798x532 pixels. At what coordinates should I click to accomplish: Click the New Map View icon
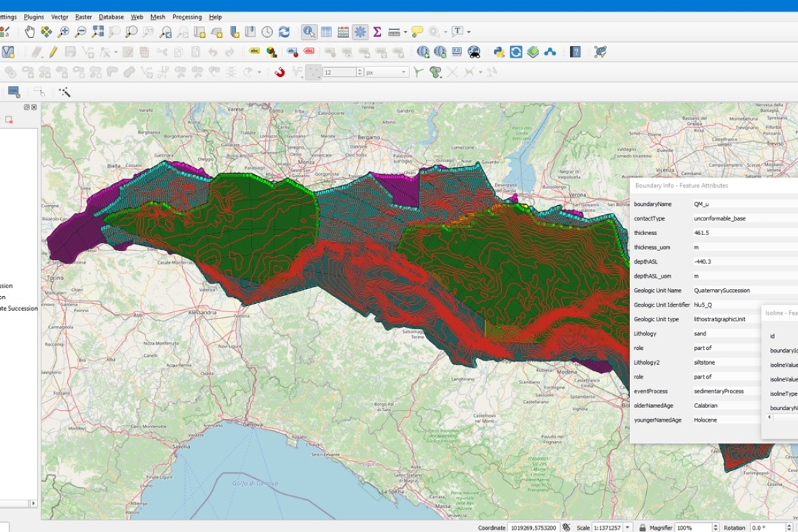(x=199, y=32)
